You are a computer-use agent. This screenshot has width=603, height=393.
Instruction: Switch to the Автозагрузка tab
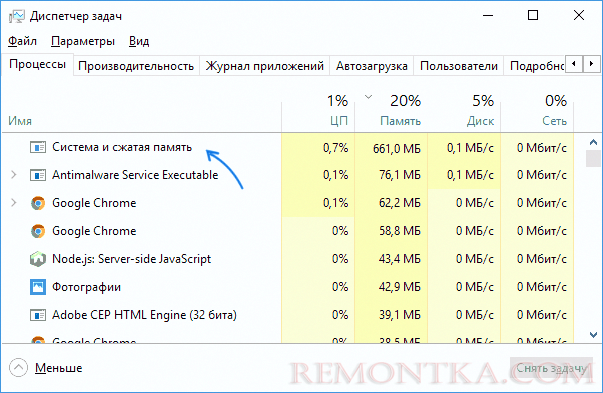371,66
